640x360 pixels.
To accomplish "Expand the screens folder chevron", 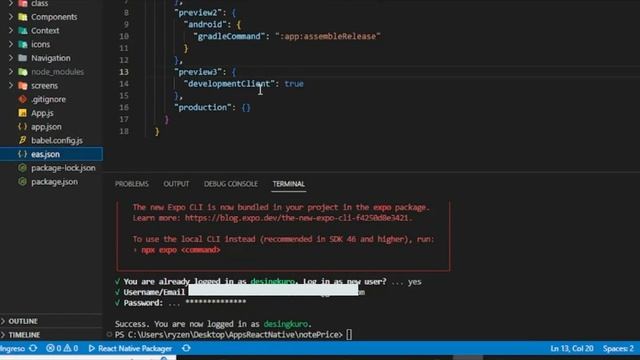I will (11, 86).
